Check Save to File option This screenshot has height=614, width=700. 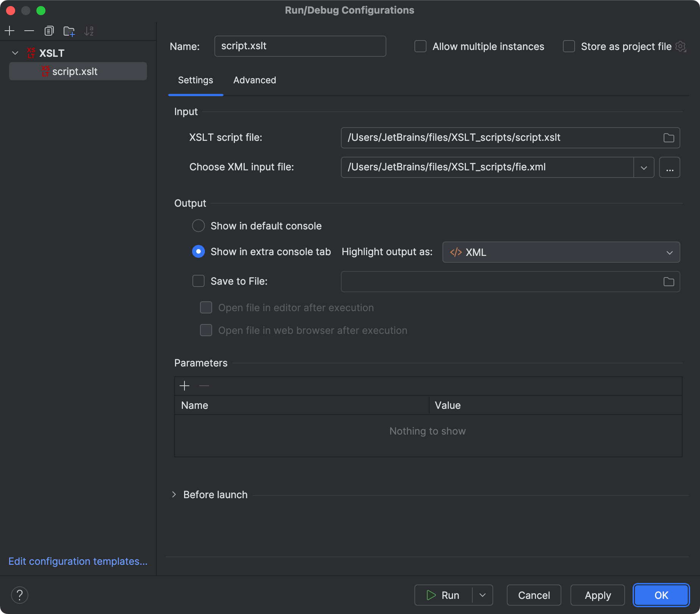pos(198,281)
